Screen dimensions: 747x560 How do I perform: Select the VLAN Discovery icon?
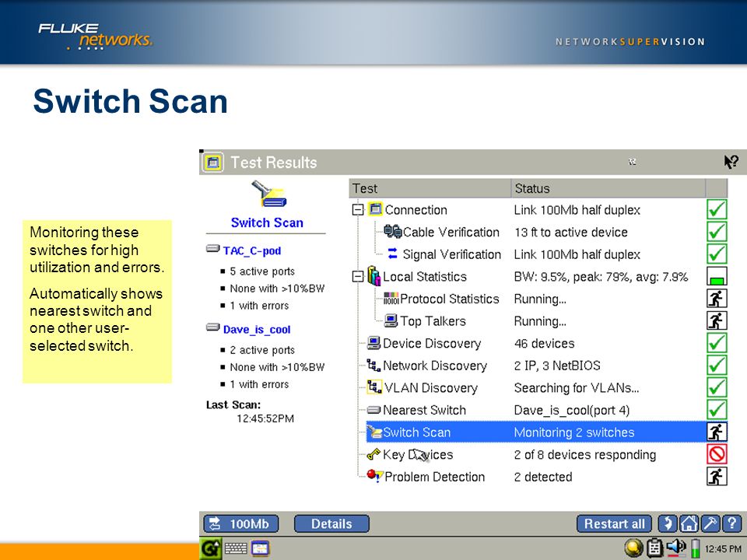click(374, 387)
